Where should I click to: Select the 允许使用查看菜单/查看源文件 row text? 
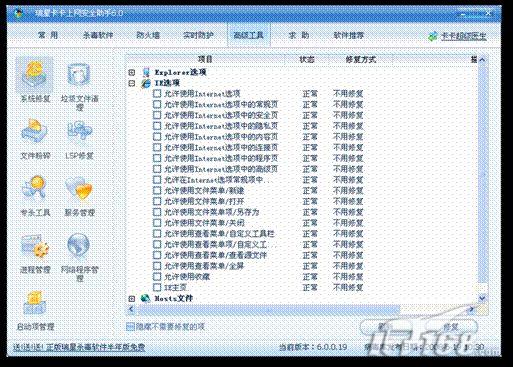point(215,255)
